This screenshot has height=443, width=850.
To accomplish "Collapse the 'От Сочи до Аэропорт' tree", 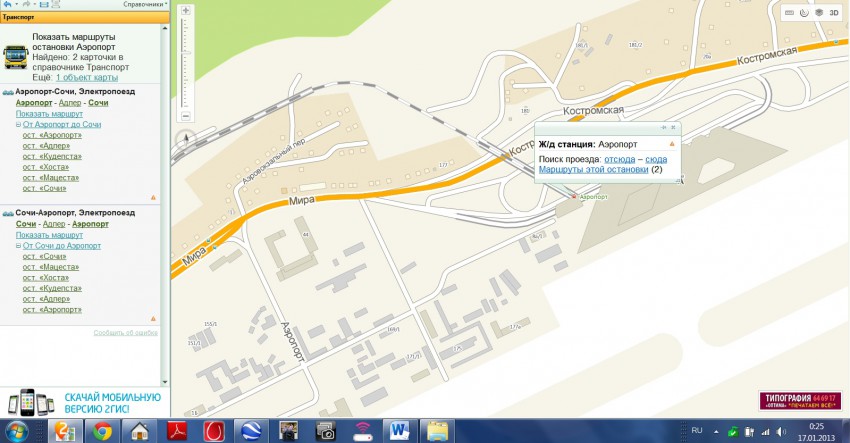I will (18, 245).
